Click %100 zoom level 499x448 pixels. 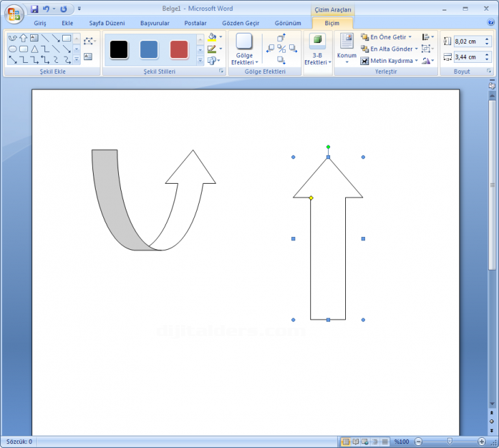pos(402,442)
